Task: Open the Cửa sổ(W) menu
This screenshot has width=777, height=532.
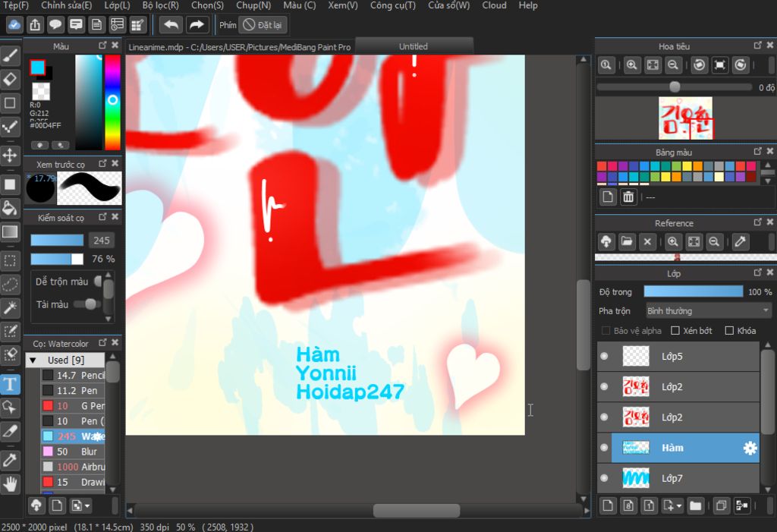Action: tap(449, 5)
